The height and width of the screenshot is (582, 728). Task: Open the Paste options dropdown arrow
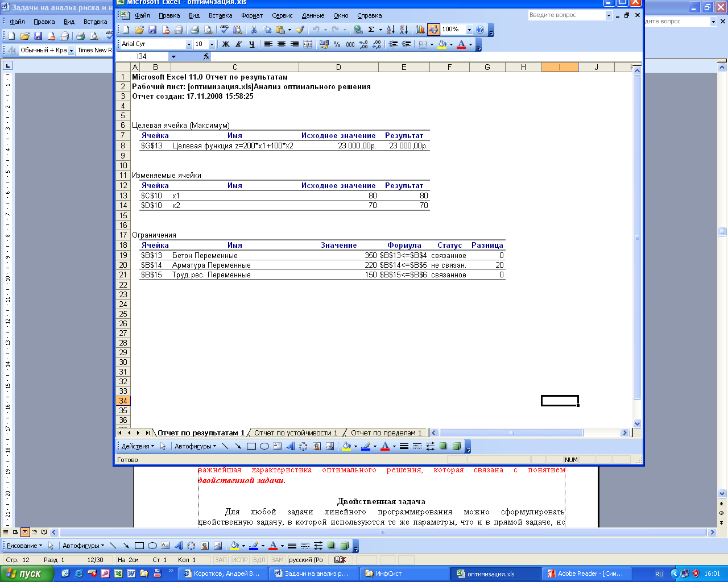coord(289,30)
